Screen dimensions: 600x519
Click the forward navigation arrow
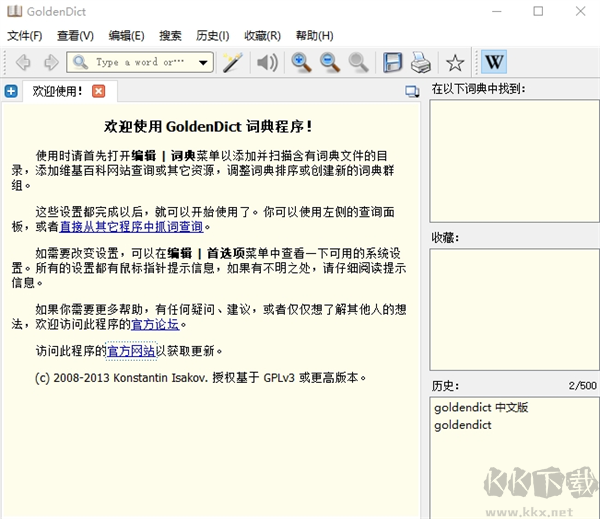pyautogui.click(x=50, y=63)
